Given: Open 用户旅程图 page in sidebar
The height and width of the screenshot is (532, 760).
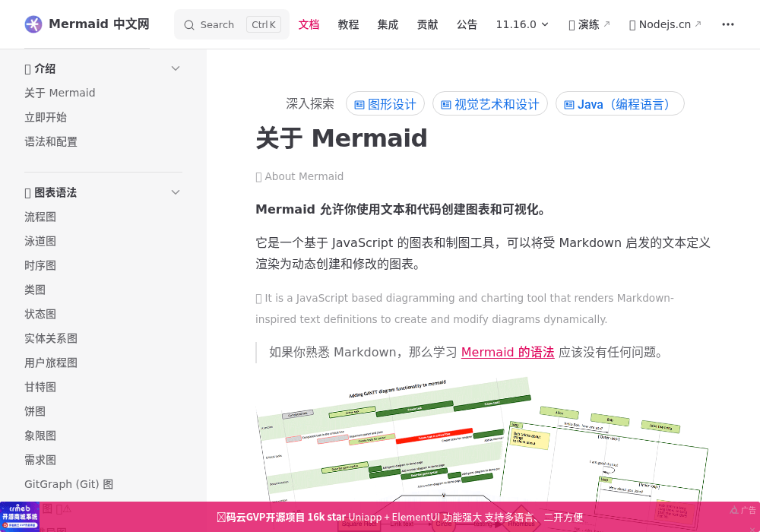Looking at the screenshot, I should coord(51,363).
